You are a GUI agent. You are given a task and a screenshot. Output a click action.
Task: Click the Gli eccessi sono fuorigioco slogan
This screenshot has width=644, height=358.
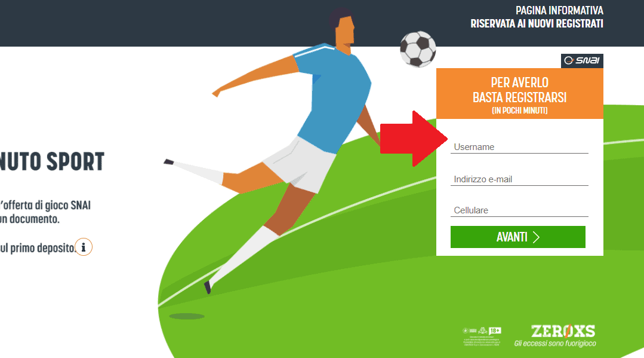point(555,343)
